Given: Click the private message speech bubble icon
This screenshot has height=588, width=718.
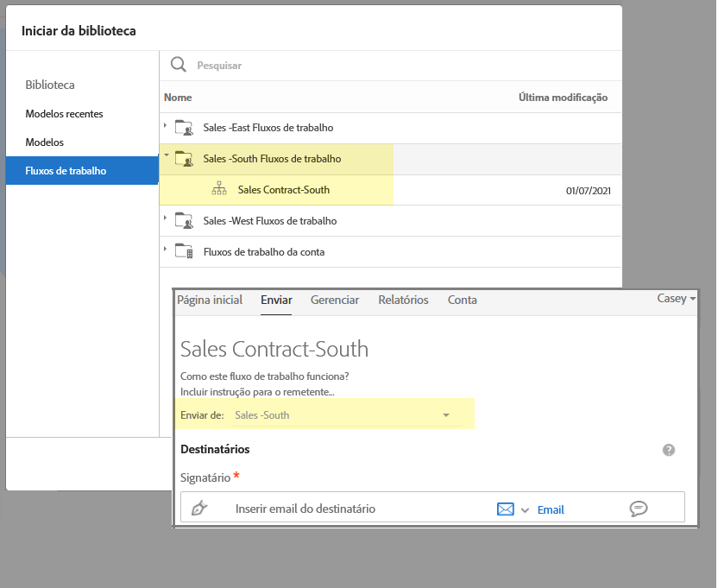Looking at the screenshot, I should (x=639, y=509).
